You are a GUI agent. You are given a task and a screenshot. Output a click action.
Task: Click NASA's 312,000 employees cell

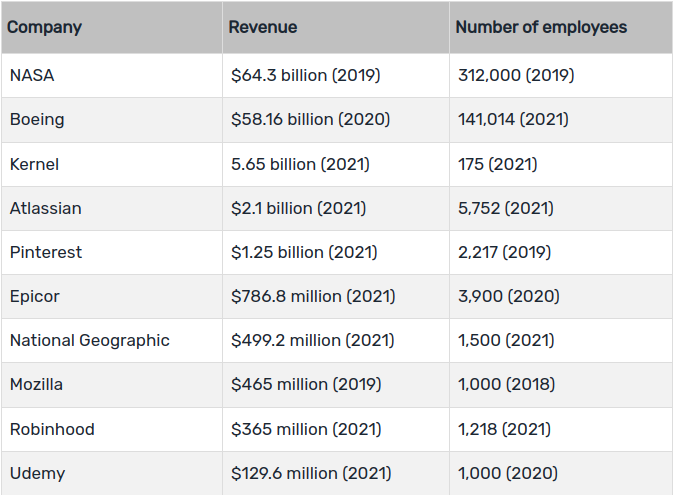516,75
